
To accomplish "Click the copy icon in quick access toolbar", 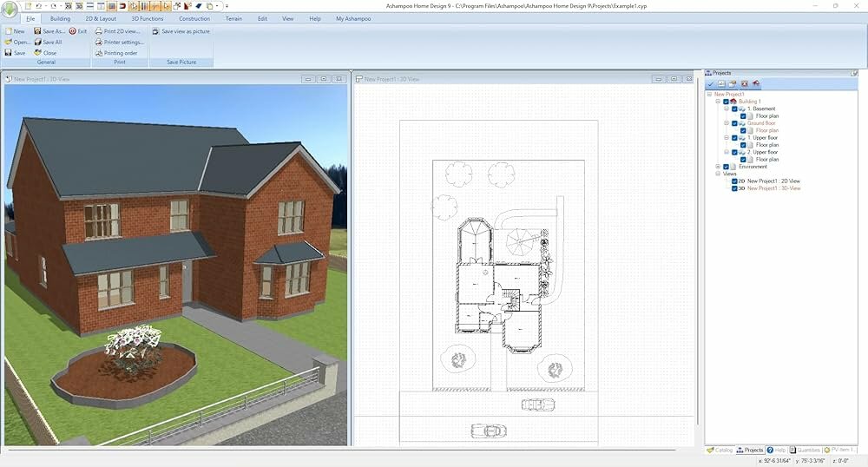I will 209,6.
